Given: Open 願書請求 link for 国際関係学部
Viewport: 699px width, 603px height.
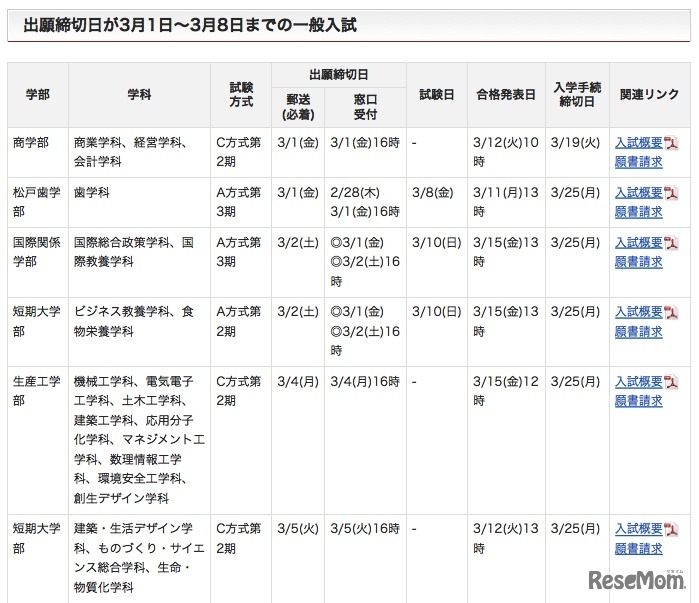Looking at the screenshot, I should click(x=639, y=262).
